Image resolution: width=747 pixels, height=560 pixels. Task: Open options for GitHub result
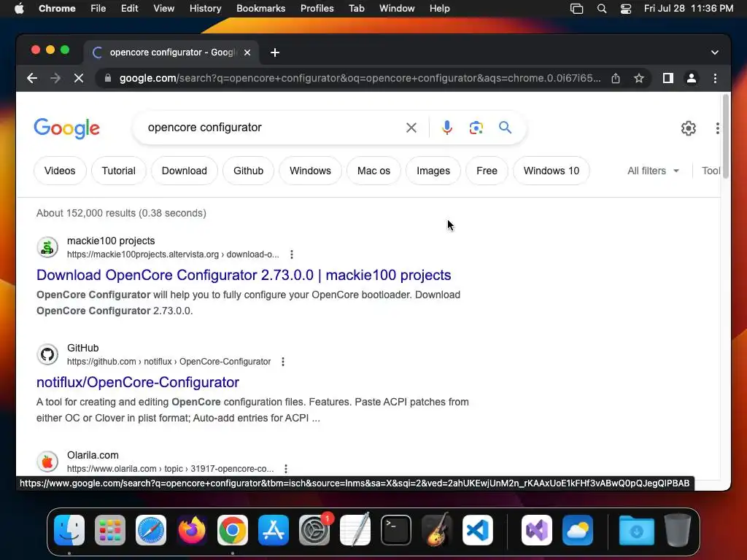tap(283, 362)
